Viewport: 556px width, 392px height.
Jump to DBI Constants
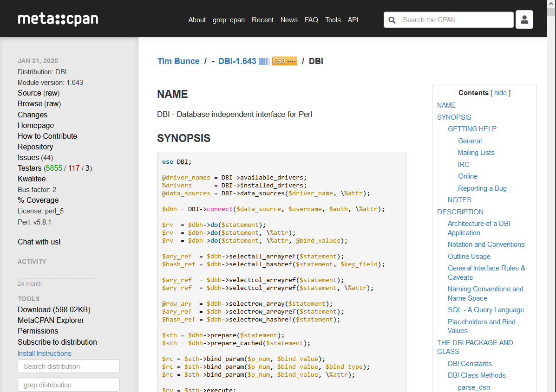point(470,364)
